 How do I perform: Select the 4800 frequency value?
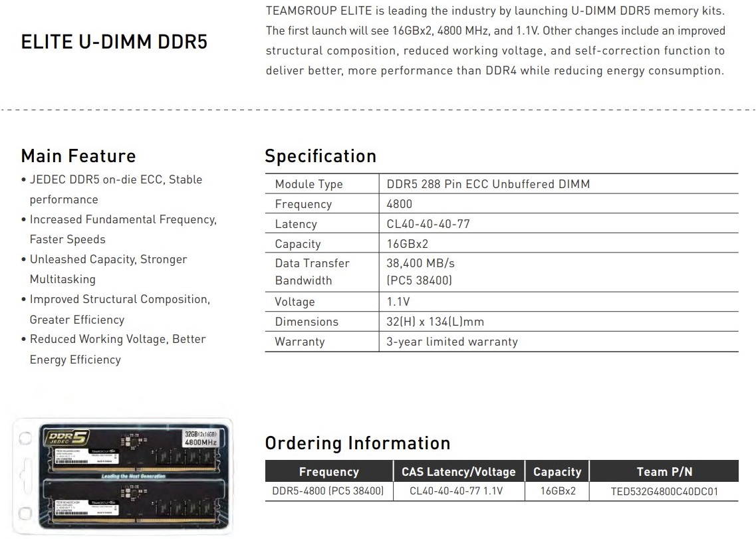[x=399, y=204]
